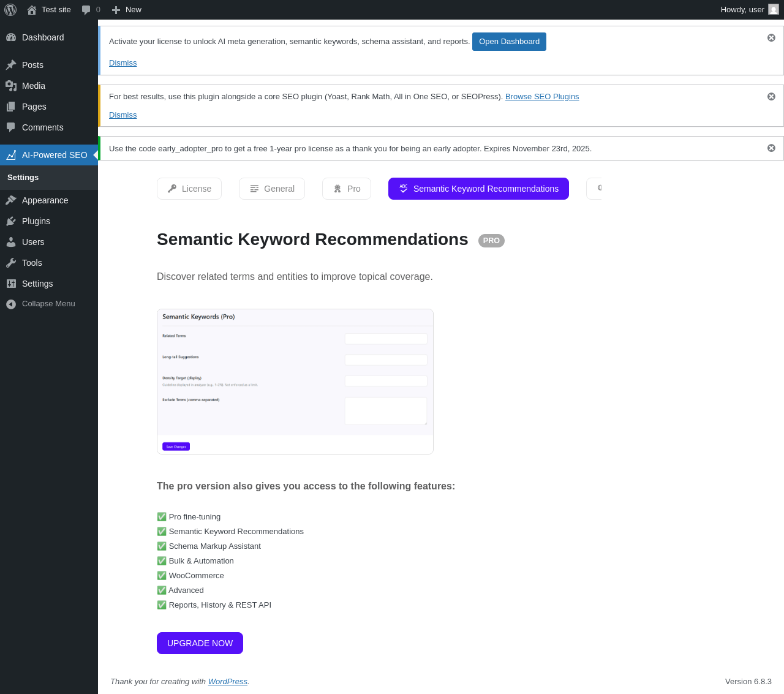The height and width of the screenshot is (694, 784).
Task: Click the partially visible tab after Semantic
Action: pos(594,189)
